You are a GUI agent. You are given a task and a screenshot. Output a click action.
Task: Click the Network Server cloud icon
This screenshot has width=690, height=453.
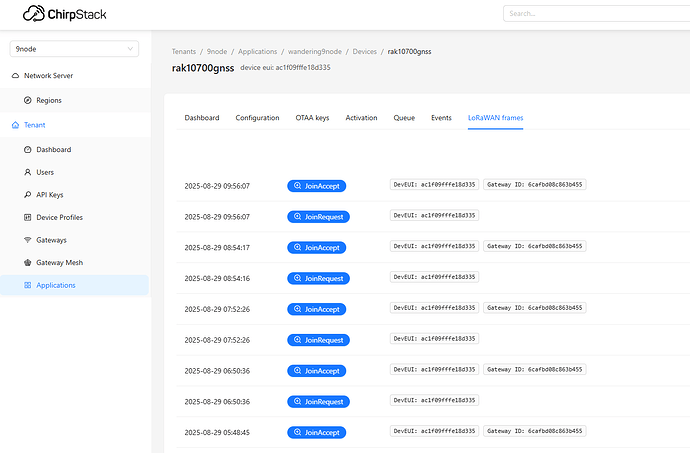[15, 76]
